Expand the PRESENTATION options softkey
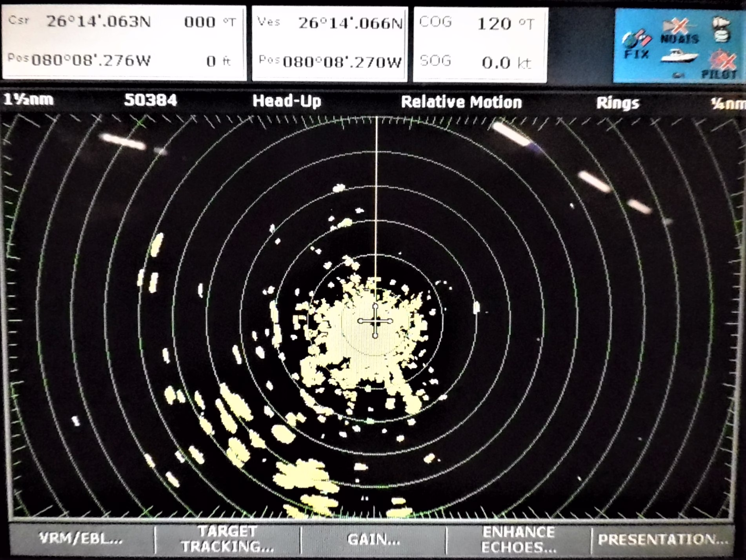 pyautogui.click(x=662, y=540)
